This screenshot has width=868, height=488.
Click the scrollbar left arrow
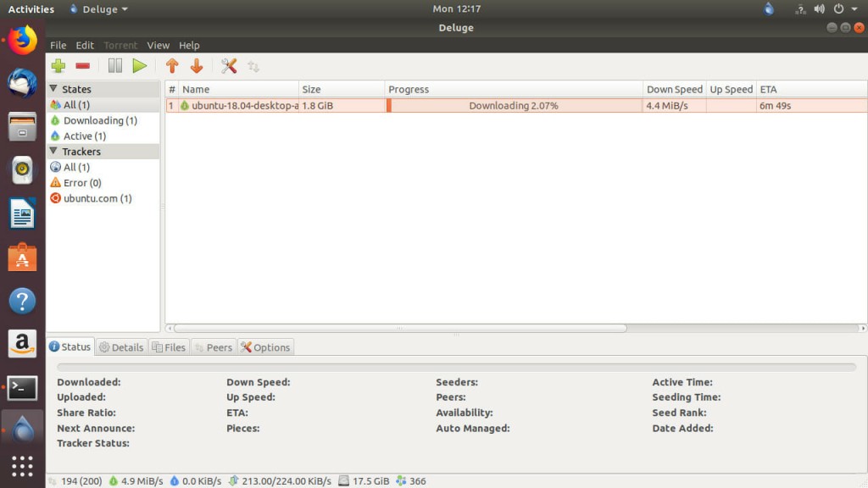[170, 328]
